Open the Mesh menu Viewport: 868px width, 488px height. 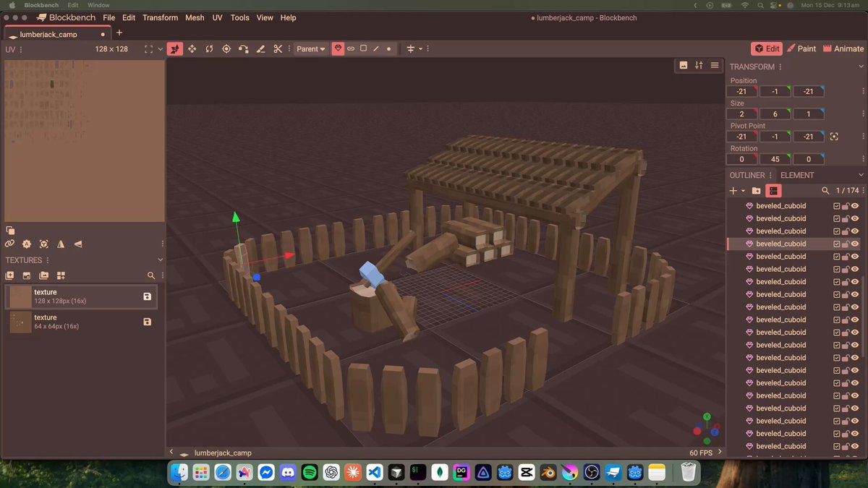pyautogui.click(x=195, y=17)
